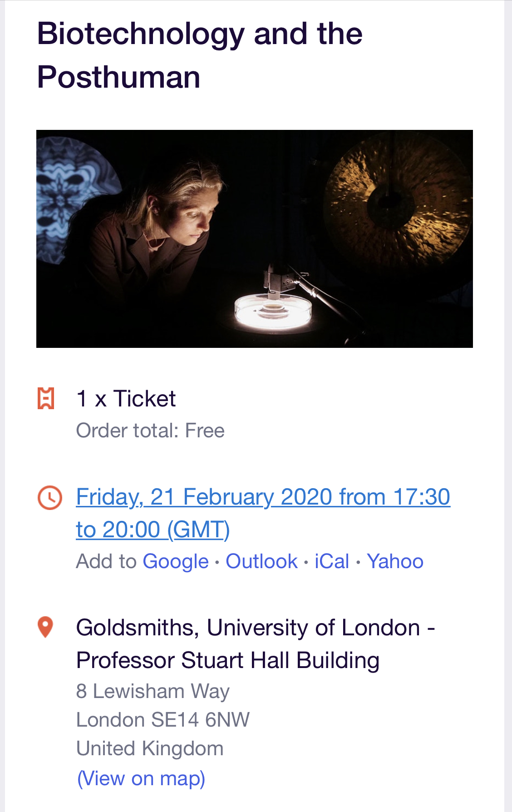Click the golden gong in event photo
The image size is (512, 812).
395,200
